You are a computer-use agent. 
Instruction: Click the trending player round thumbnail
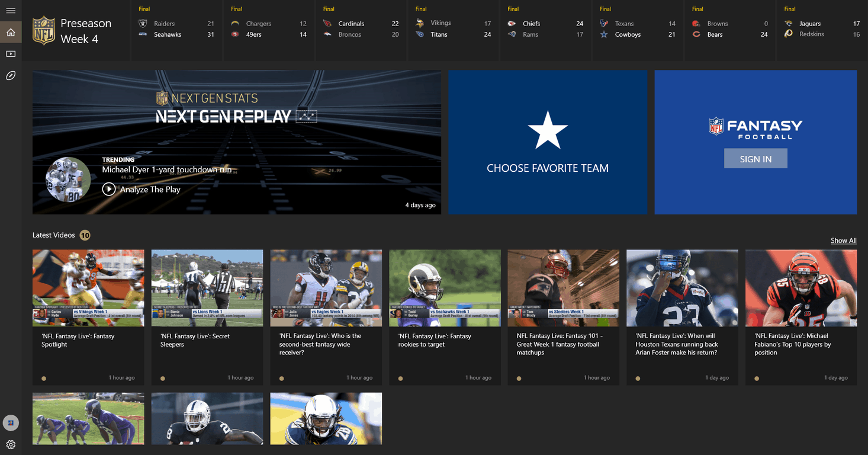(68, 180)
